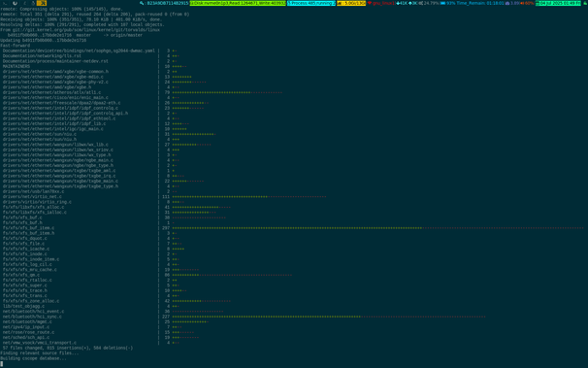Click the key icon beside hex ID
The image size is (588, 368).
pyautogui.click(x=142, y=3)
